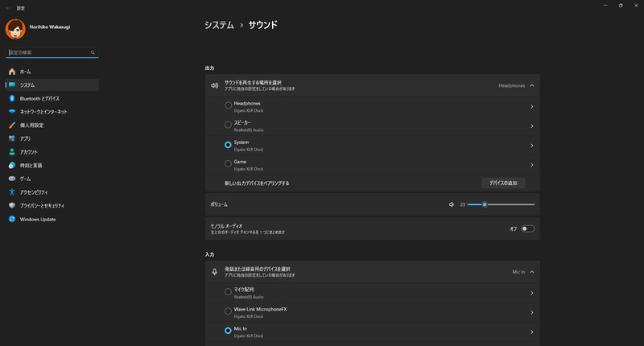Collapse the input device list chevron
The width and height of the screenshot is (644, 346).
click(532, 272)
